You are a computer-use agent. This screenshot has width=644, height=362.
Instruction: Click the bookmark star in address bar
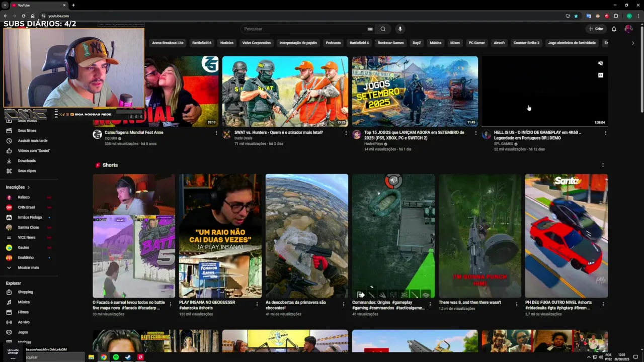576,16
